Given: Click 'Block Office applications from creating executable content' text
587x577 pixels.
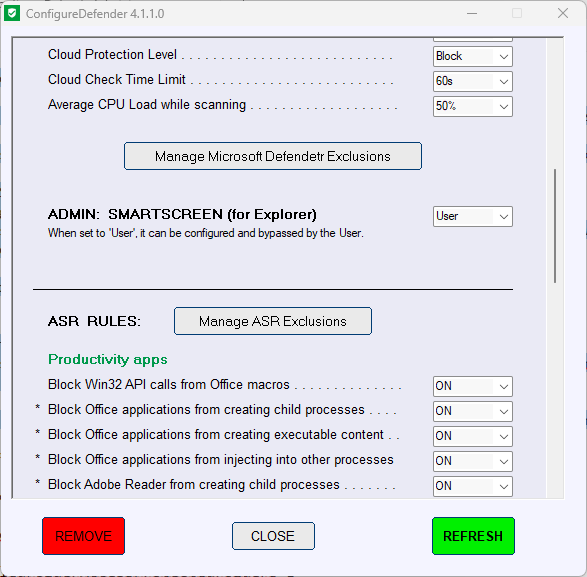Looking at the screenshot, I should click(x=216, y=435).
